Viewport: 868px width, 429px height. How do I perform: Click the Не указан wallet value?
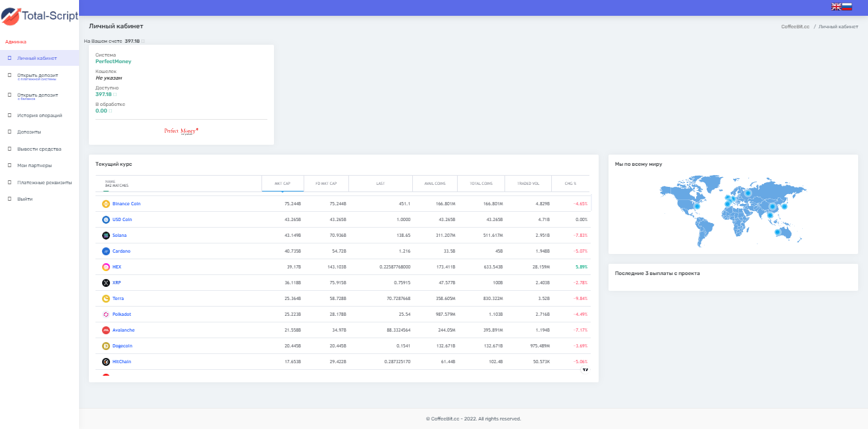(x=109, y=78)
